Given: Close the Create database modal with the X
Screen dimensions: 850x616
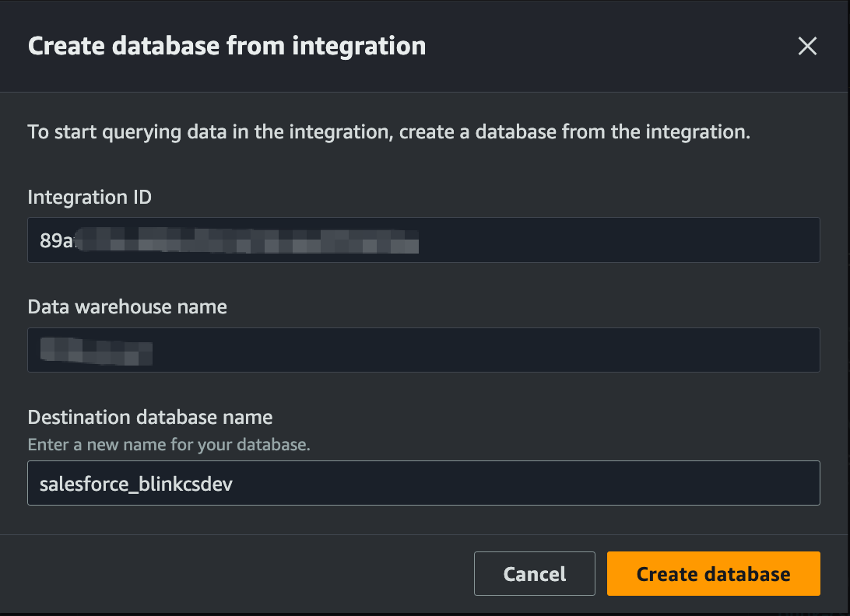Looking at the screenshot, I should point(807,46).
